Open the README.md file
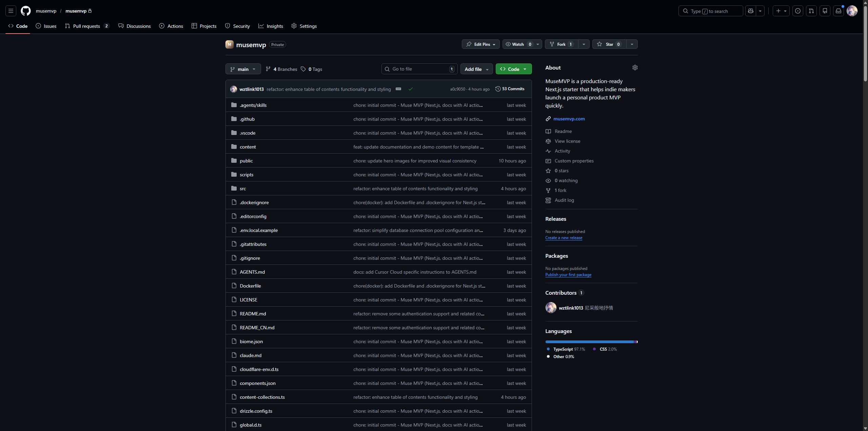 click(253, 314)
